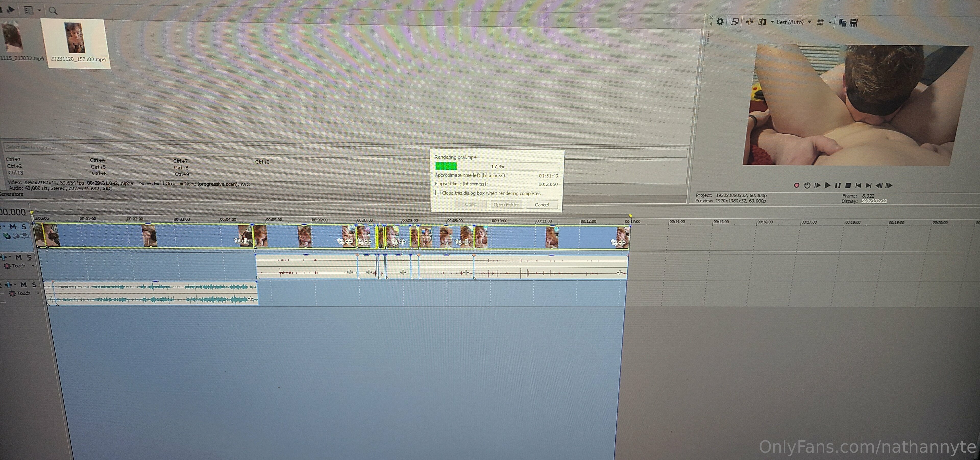Viewport: 980px width, 460px height.
Task: Cancel the rendering of oral.mp4
Action: (x=542, y=205)
